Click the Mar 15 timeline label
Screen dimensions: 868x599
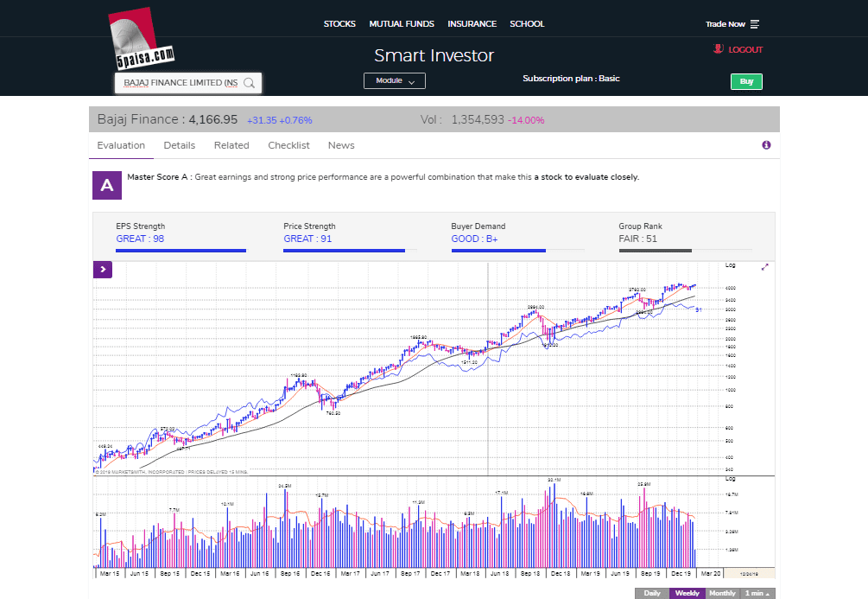110,574
